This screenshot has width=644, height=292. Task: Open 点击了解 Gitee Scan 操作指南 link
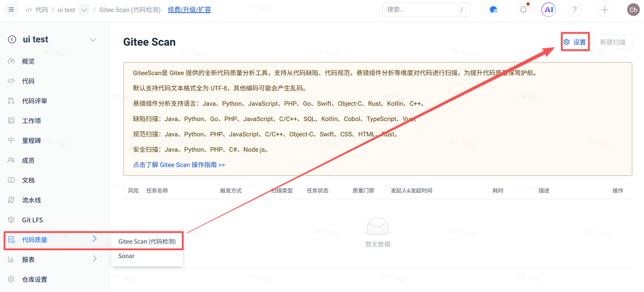coord(179,165)
